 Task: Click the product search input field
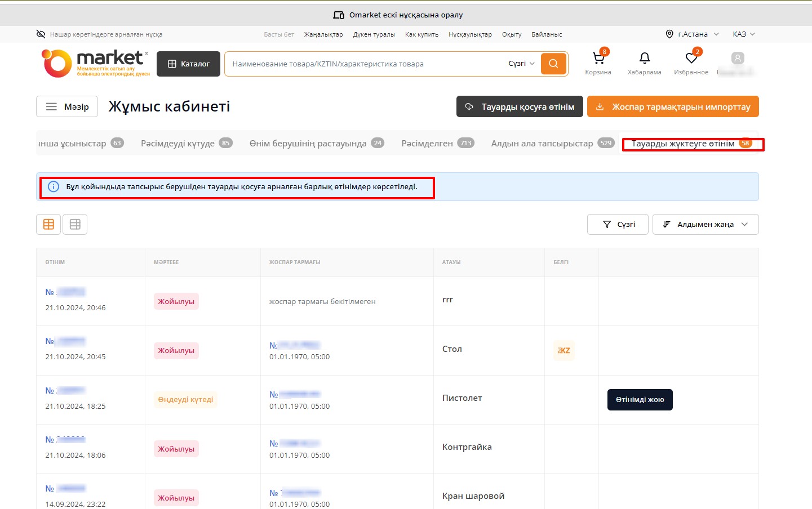tap(366, 64)
